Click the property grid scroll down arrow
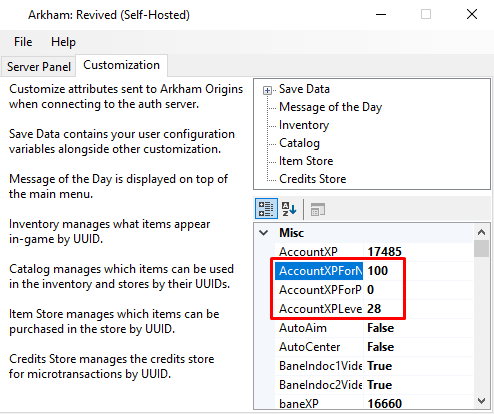 click(x=481, y=401)
